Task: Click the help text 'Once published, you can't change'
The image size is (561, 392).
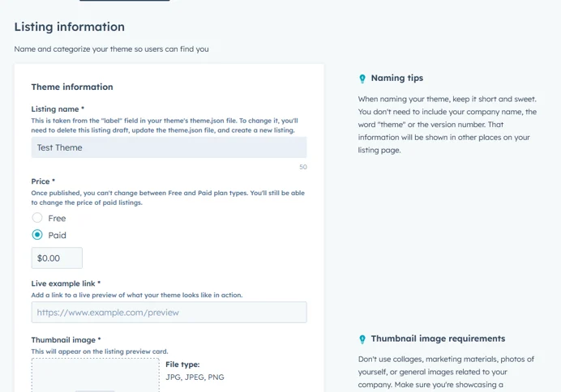Action: (x=168, y=198)
